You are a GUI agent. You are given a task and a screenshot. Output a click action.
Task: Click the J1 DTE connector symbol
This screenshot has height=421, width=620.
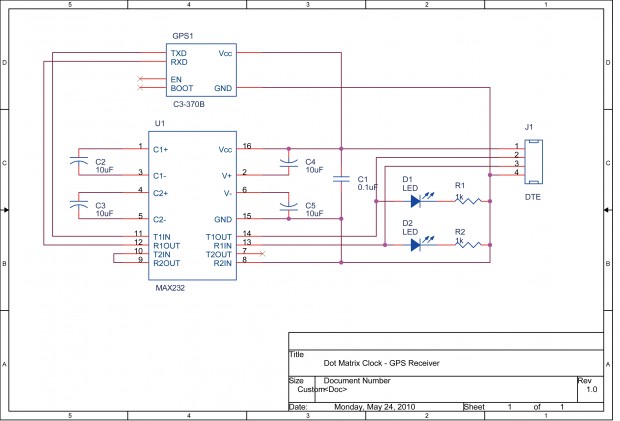[x=533, y=162]
